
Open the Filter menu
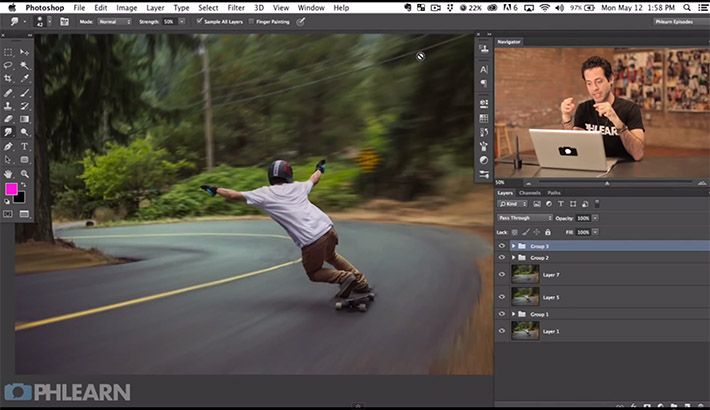[x=236, y=8]
